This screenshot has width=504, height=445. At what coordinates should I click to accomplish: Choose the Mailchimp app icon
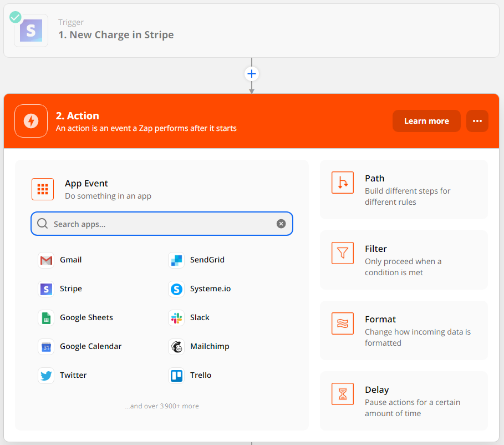point(176,347)
